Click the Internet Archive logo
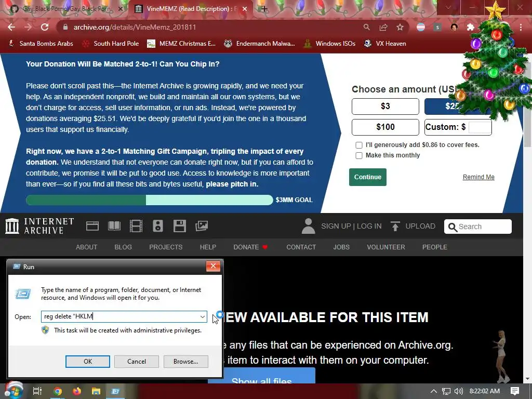The width and height of the screenshot is (532, 399). coord(39,226)
